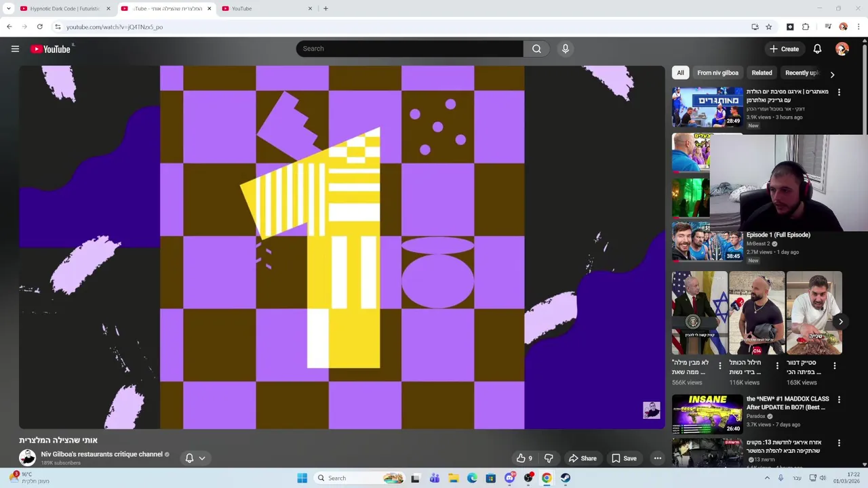The image size is (868, 488).
Task: Click channel watermark in video corner
Action: pyautogui.click(x=652, y=410)
